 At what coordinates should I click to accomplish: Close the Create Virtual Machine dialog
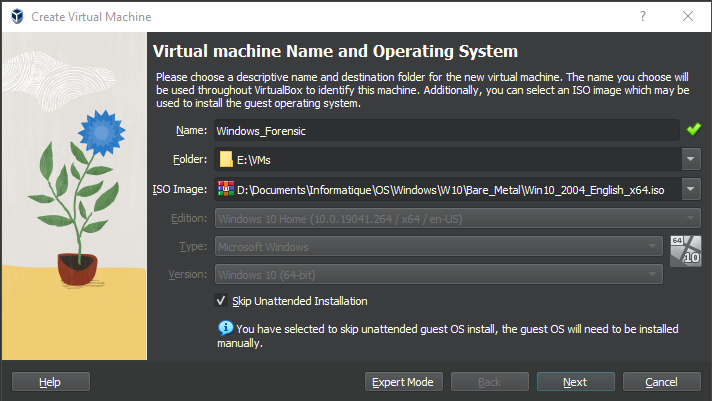click(x=688, y=17)
